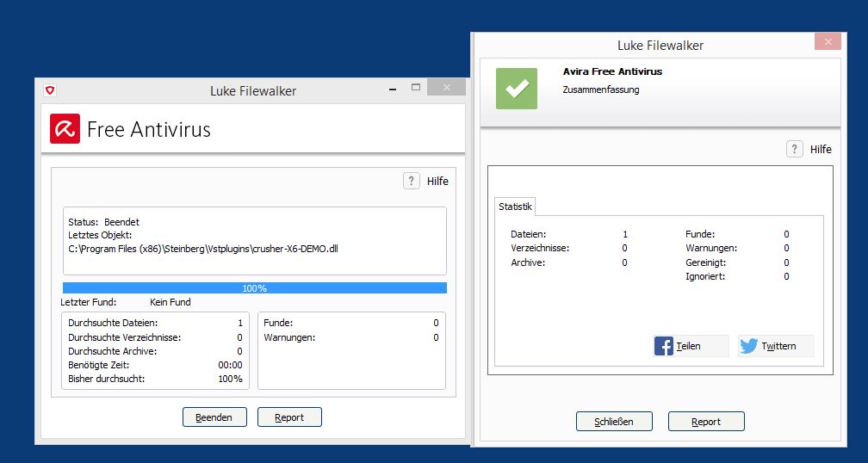Click the Twitter bird icon on Twittern button
The width and height of the screenshot is (868, 463).
(x=748, y=346)
